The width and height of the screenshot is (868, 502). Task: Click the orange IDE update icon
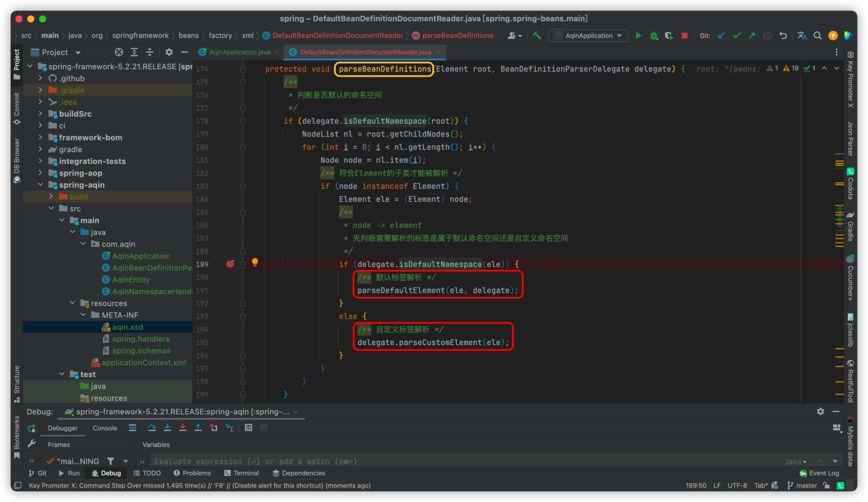833,36
